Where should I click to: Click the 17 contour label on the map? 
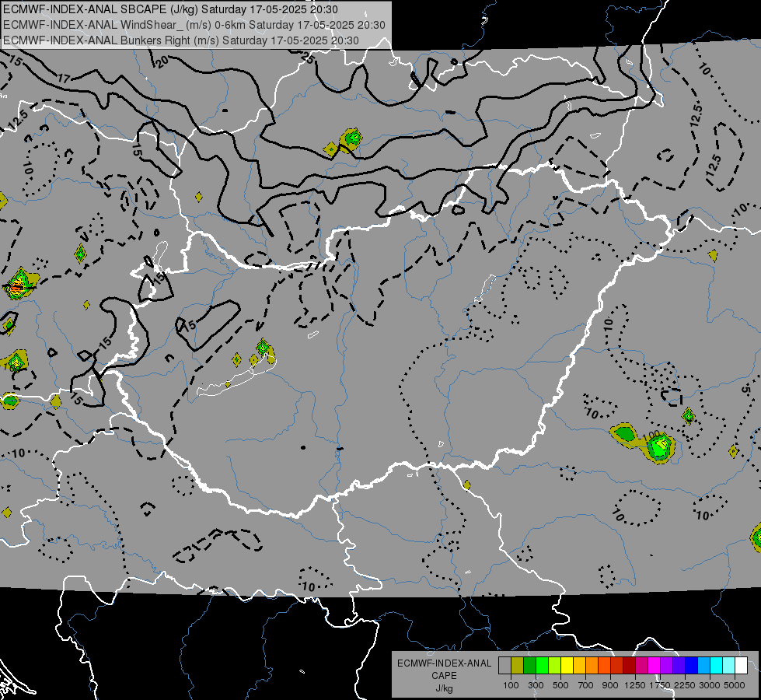click(64, 78)
